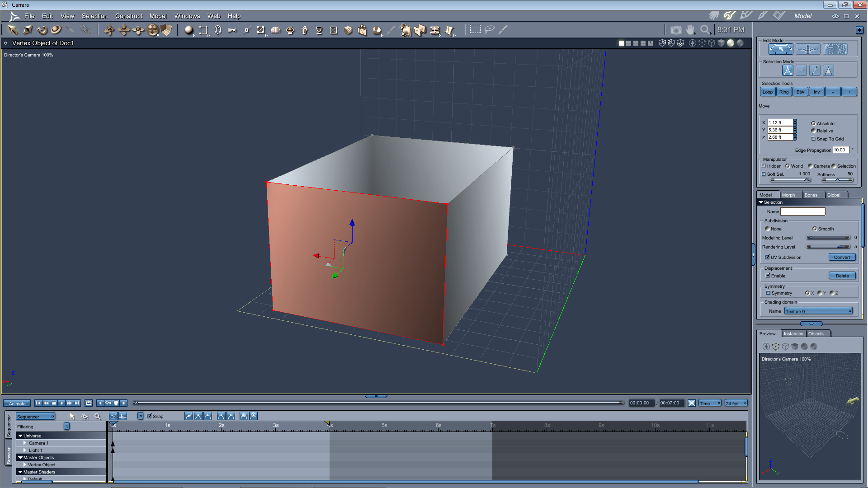Click the camera icon near the clock

[676, 30]
